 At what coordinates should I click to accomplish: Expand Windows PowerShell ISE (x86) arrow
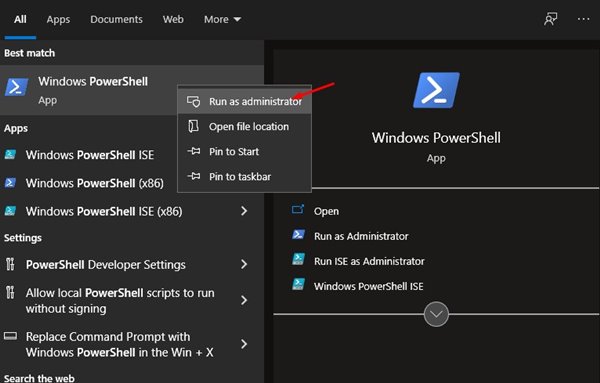click(x=244, y=211)
